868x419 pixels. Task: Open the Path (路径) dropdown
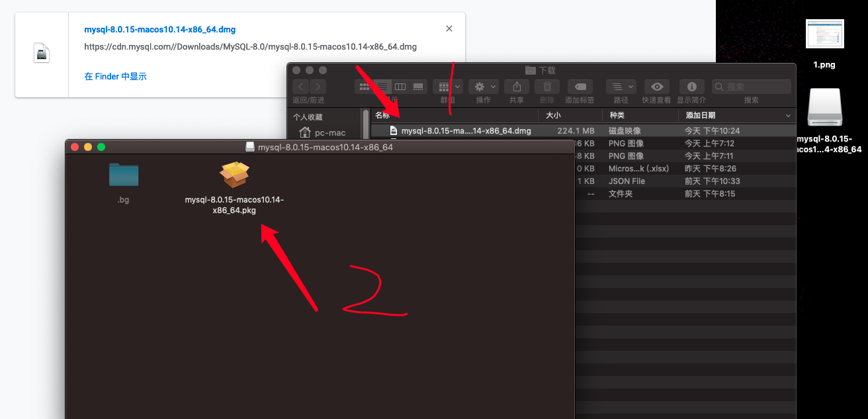621,87
